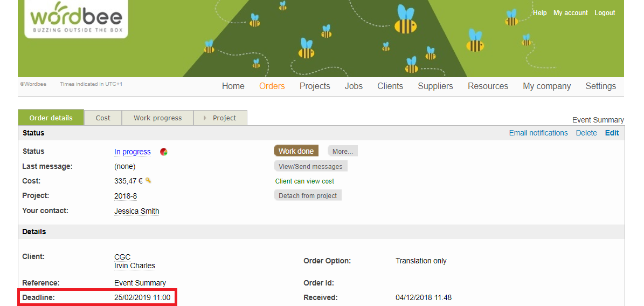Open contact Jessica Smith
This screenshot has width=644, height=306.
pyautogui.click(x=136, y=211)
